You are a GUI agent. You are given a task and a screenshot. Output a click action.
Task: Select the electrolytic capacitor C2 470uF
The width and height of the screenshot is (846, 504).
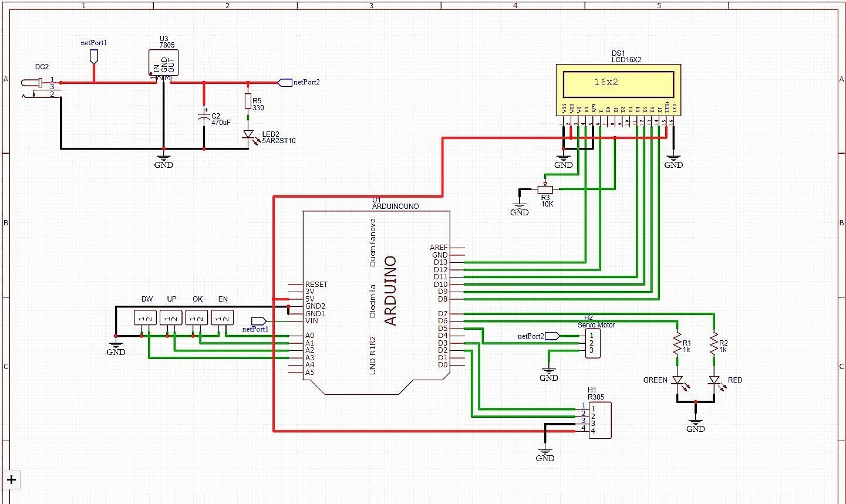coord(204,117)
